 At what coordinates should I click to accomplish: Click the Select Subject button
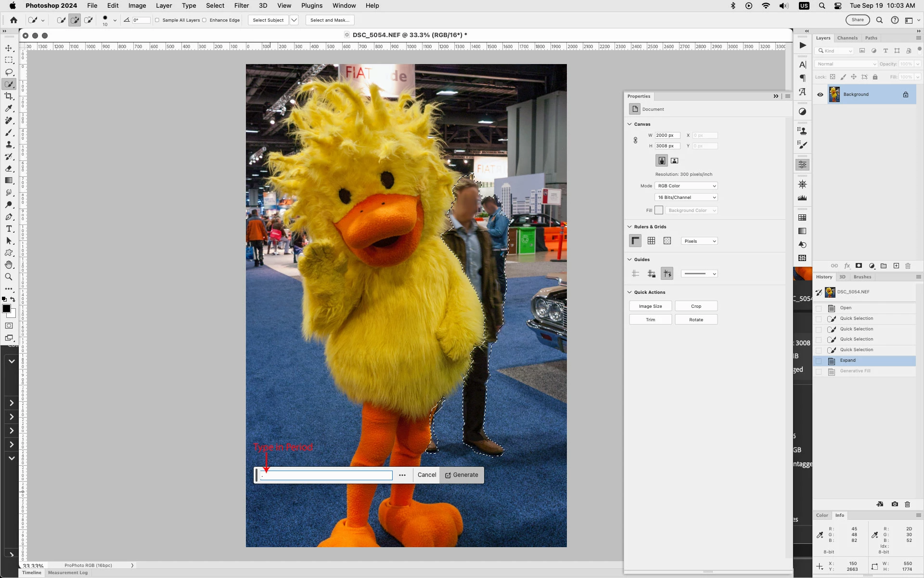click(x=268, y=20)
